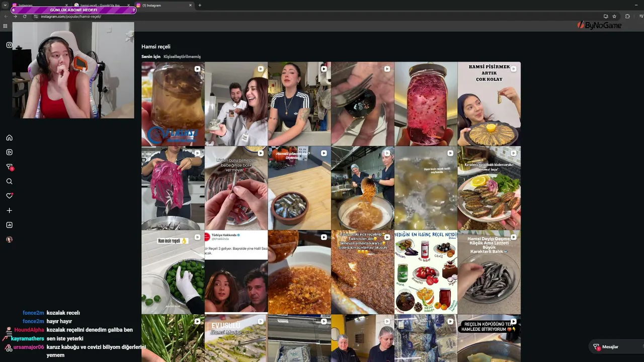Open the fork holding dark fruit reel
Viewport: 644px width, 362px height.
(363, 104)
